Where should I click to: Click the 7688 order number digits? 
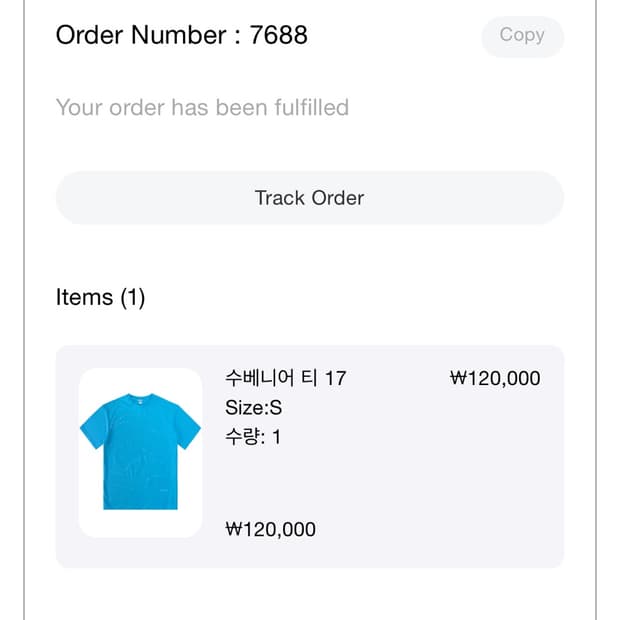(x=278, y=35)
